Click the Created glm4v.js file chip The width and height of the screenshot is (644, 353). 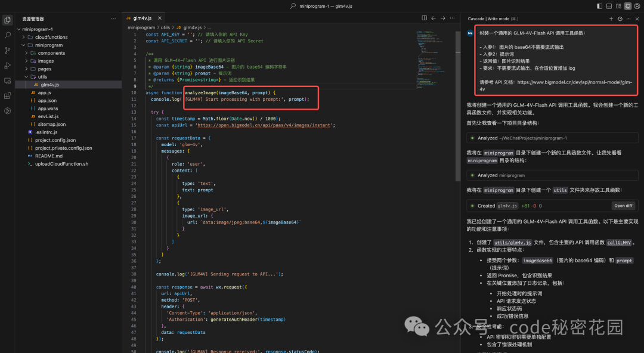507,206
